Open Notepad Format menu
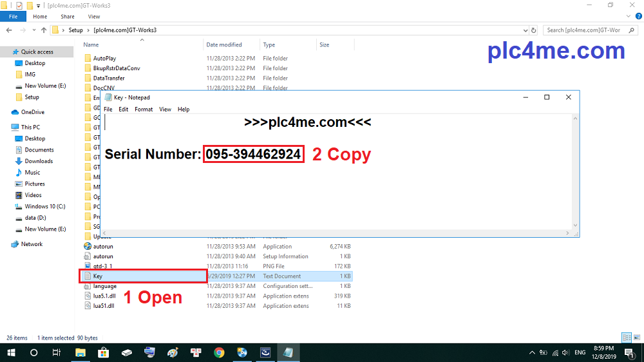The width and height of the screenshot is (644, 362). click(144, 110)
